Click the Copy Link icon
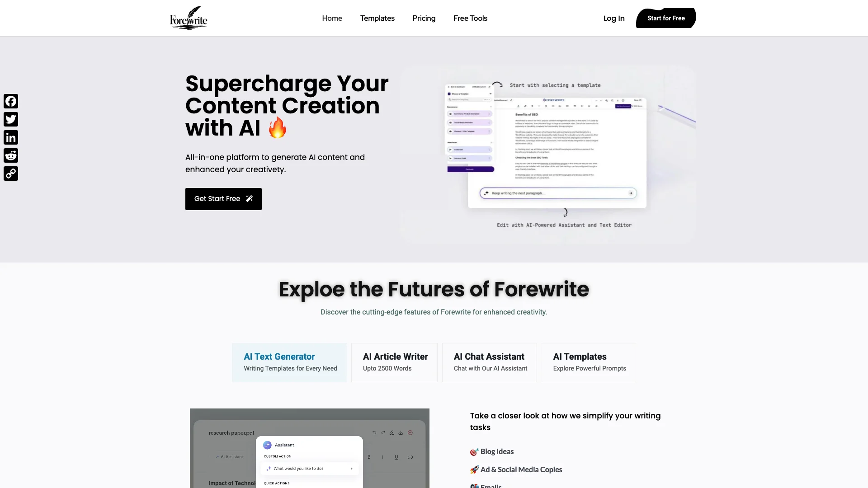Screen dimensions: 868x488 [11, 173]
